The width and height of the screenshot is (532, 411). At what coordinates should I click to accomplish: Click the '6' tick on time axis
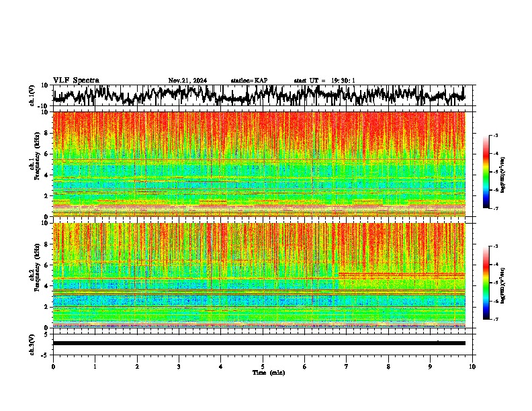click(x=305, y=367)
